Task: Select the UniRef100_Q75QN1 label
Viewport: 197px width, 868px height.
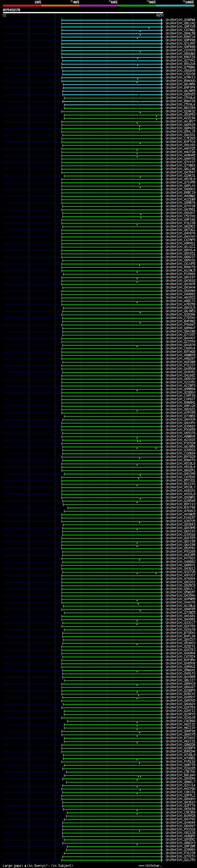Action: (x=180, y=67)
